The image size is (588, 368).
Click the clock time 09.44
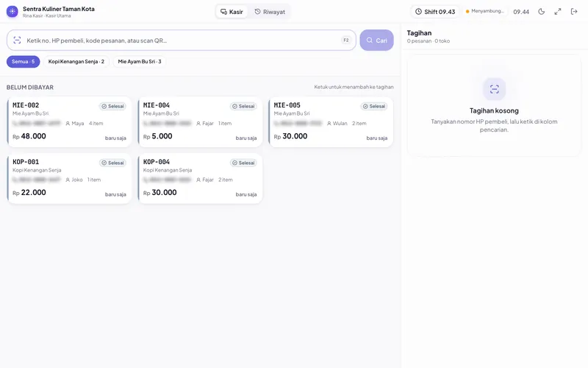pyautogui.click(x=521, y=12)
